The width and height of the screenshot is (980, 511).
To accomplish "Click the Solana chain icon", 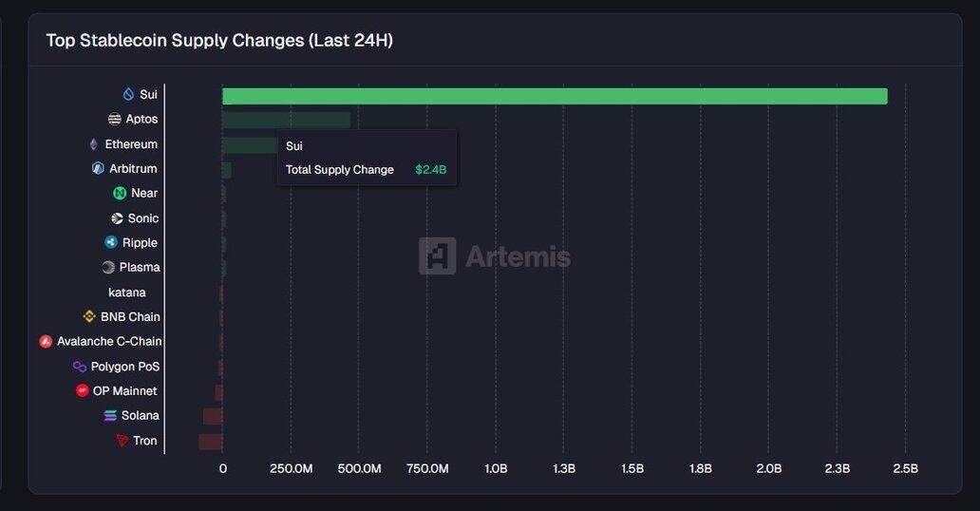I will click(x=110, y=415).
